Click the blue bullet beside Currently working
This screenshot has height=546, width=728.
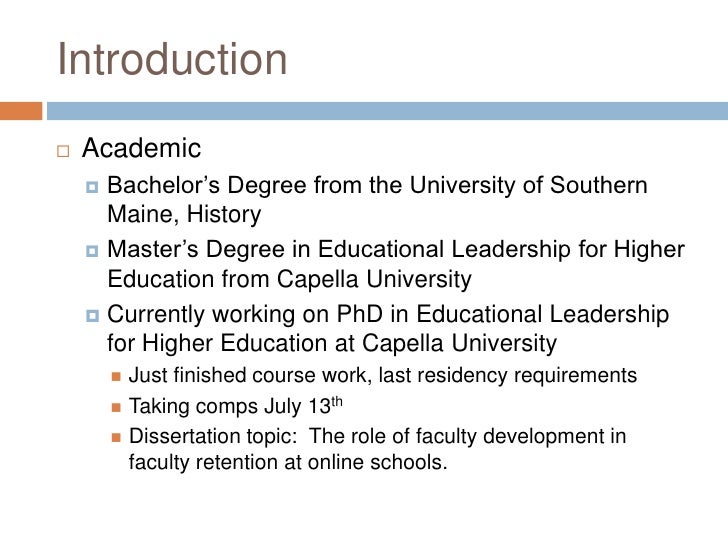(92, 316)
